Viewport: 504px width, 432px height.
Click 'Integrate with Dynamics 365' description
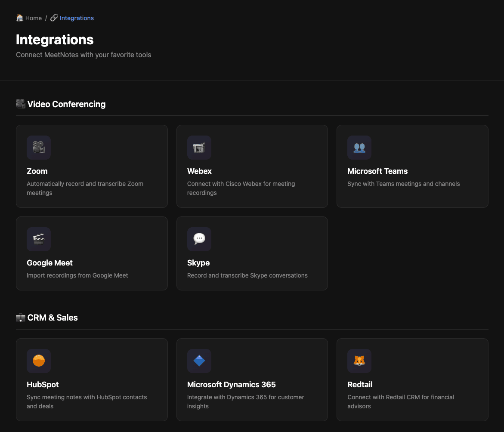[246, 402]
